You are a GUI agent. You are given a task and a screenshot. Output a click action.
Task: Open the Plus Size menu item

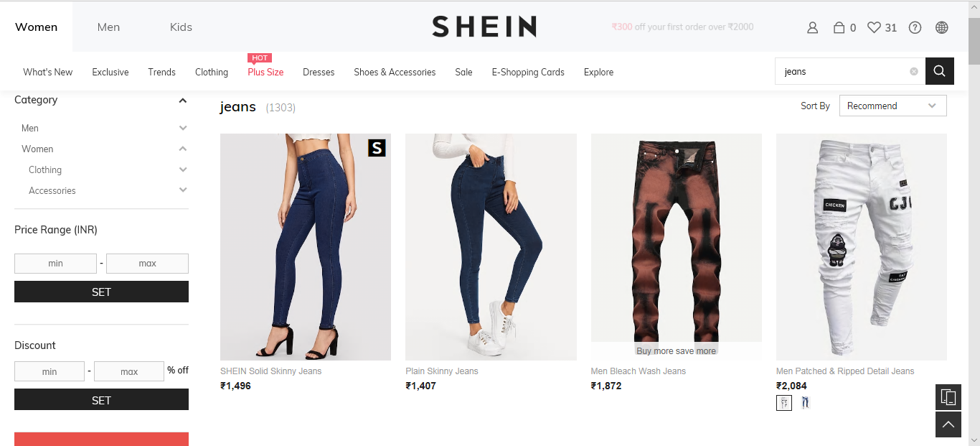coord(265,72)
